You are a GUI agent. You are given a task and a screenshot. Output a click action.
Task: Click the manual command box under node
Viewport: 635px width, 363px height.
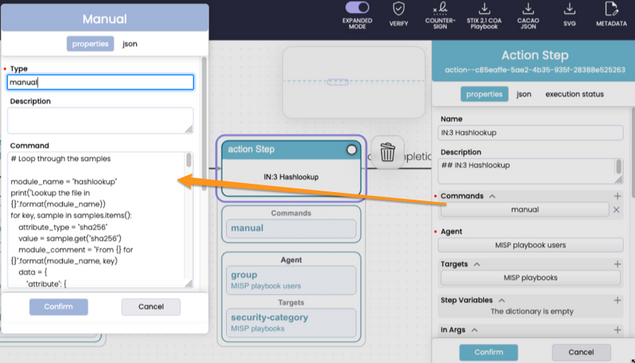tap(291, 228)
